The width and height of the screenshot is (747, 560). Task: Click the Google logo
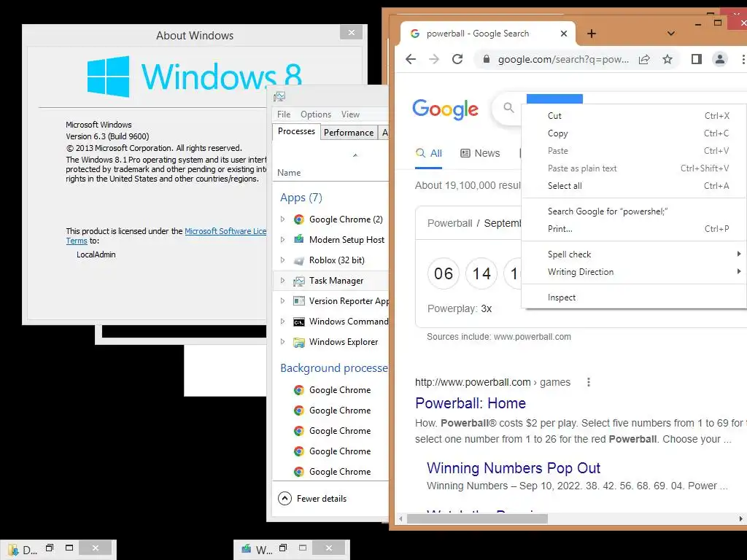point(445,109)
